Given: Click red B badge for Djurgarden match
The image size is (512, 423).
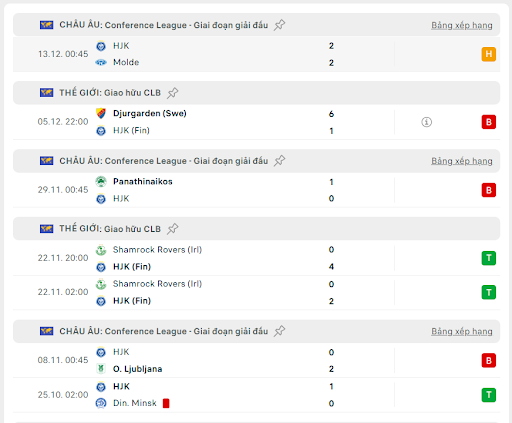Looking at the screenshot, I should coord(489,122).
